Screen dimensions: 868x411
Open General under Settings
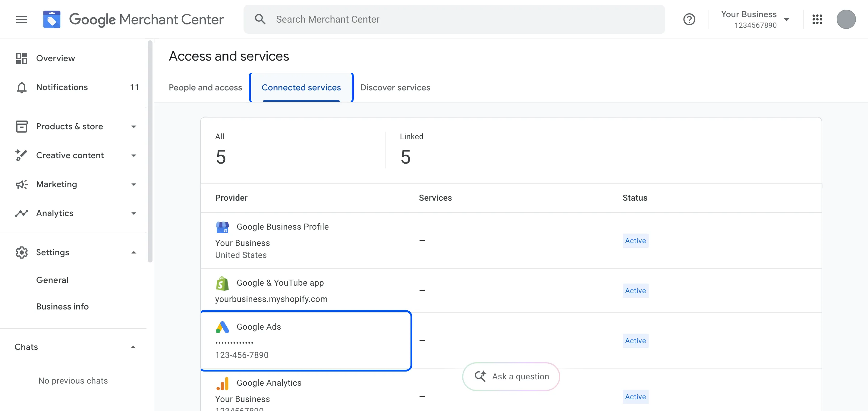[x=52, y=280]
